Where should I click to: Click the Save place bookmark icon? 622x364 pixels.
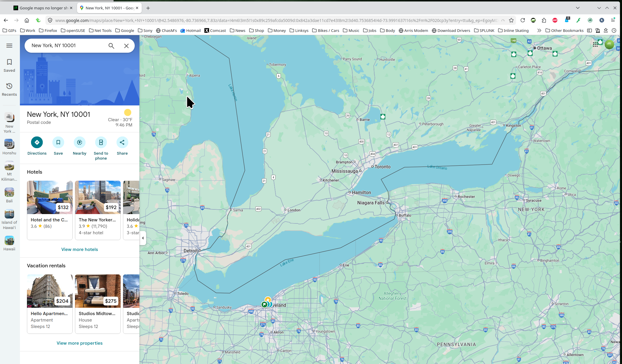tap(58, 142)
